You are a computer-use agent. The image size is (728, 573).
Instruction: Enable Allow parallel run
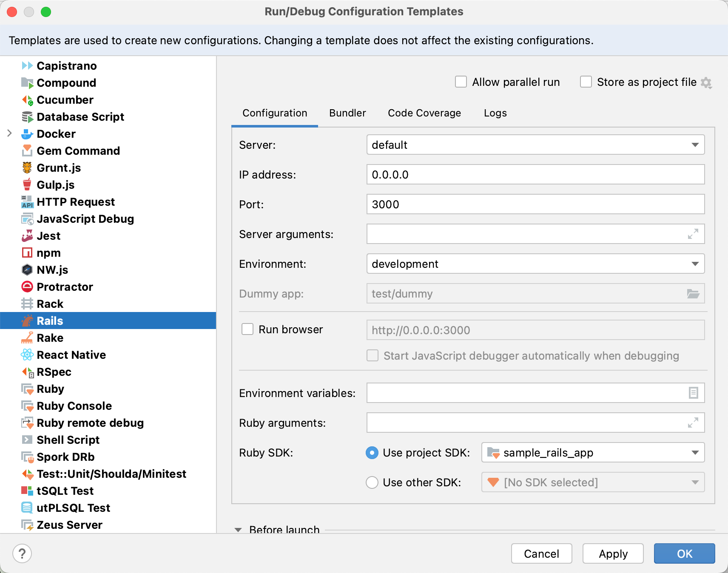[461, 82]
